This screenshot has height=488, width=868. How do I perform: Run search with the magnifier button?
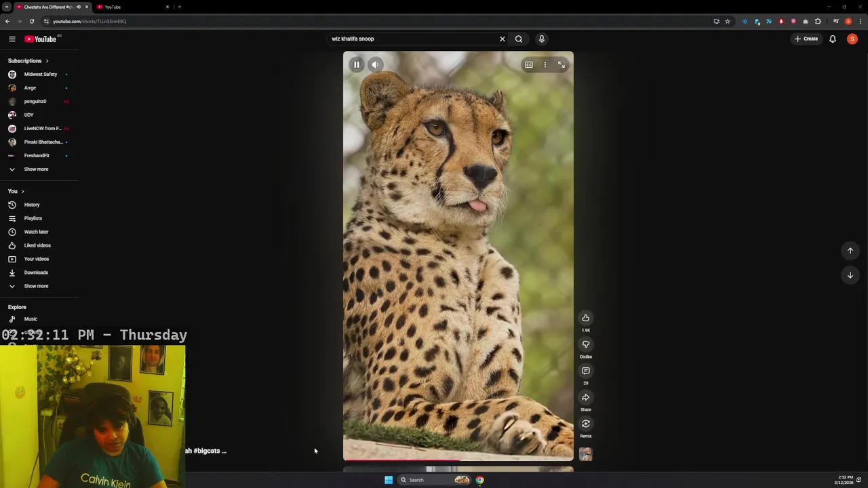(x=519, y=39)
